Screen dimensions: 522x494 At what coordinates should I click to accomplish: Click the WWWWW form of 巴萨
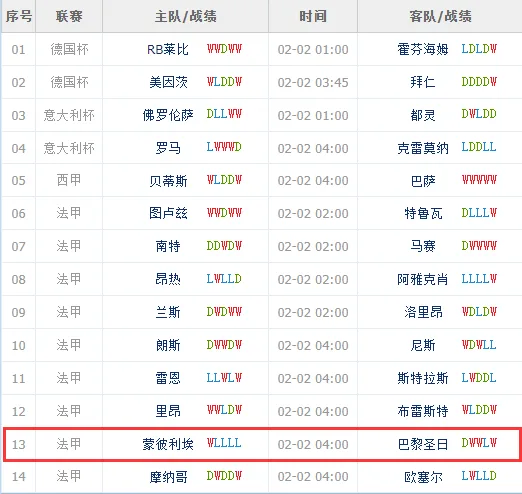(x=479, y=180)
